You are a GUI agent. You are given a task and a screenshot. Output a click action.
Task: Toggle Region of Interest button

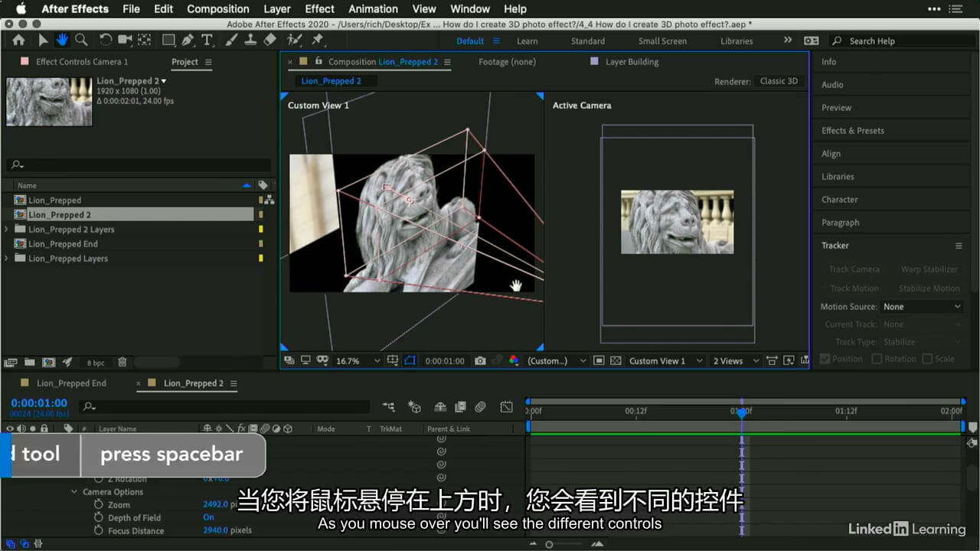pos(599,360)
